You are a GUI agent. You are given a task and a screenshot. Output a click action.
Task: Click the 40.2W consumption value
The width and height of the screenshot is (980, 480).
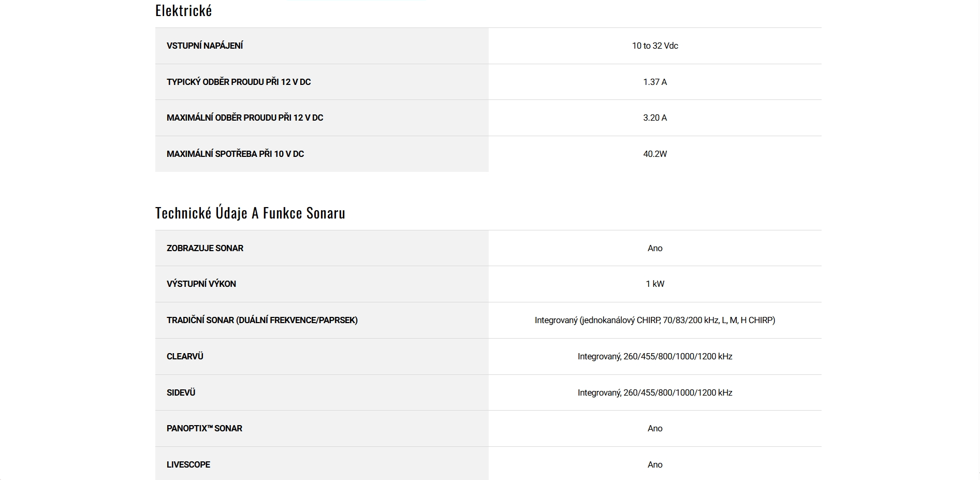[x=654, y=154]
